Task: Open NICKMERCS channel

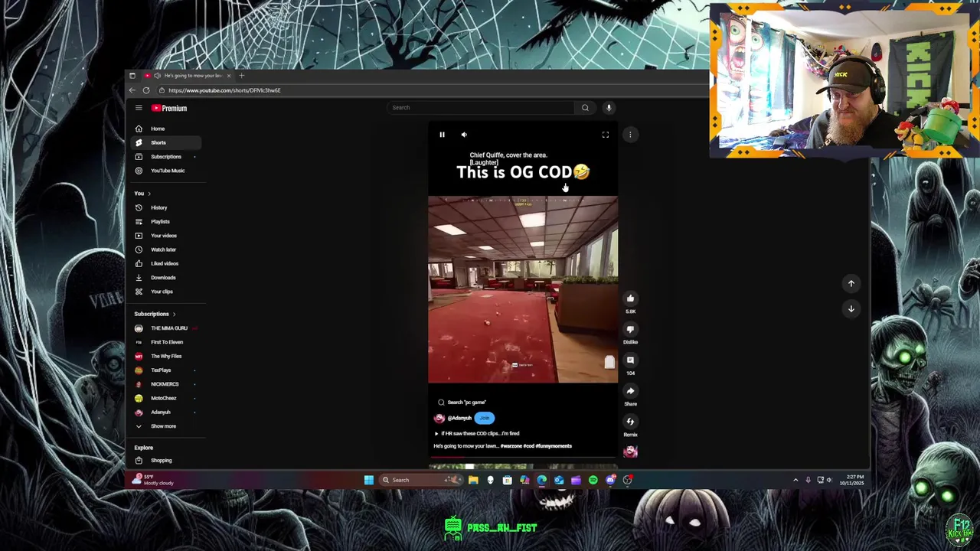Action: [x=165, y=384]
